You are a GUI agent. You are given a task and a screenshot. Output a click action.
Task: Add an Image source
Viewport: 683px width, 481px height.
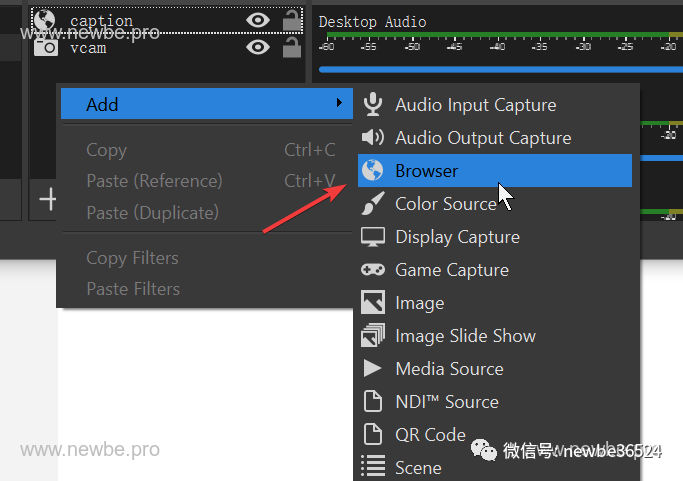click(x=495, y=303)
